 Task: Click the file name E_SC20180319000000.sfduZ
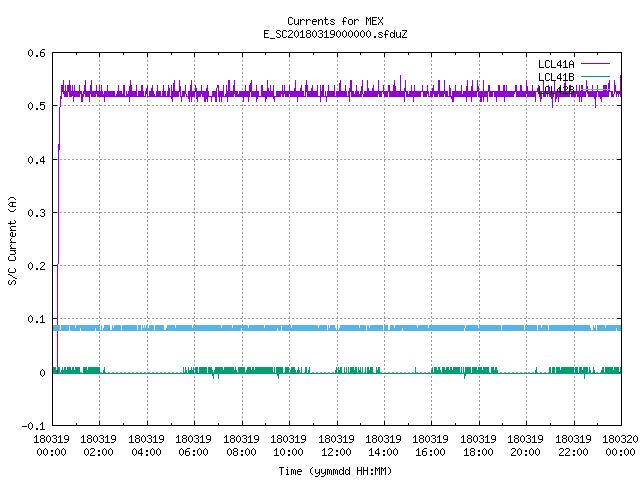335,34
